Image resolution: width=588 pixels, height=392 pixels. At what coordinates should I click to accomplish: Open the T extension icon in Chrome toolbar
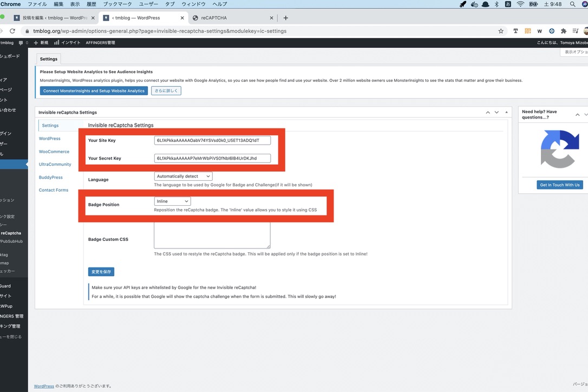point(515,31)
